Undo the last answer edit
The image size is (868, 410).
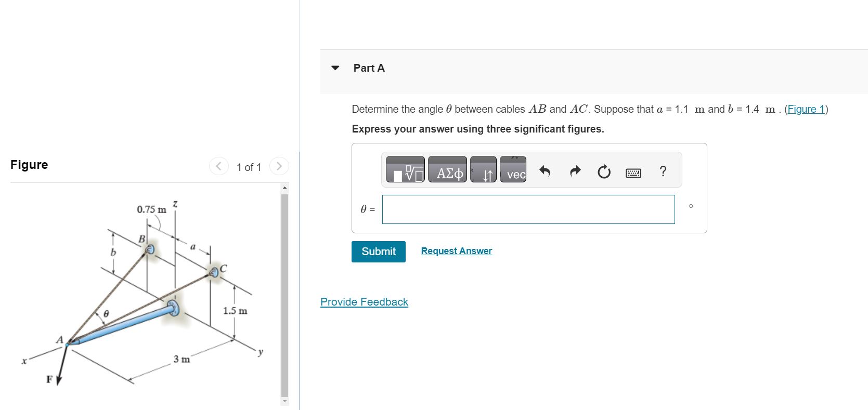coord(545,171)
